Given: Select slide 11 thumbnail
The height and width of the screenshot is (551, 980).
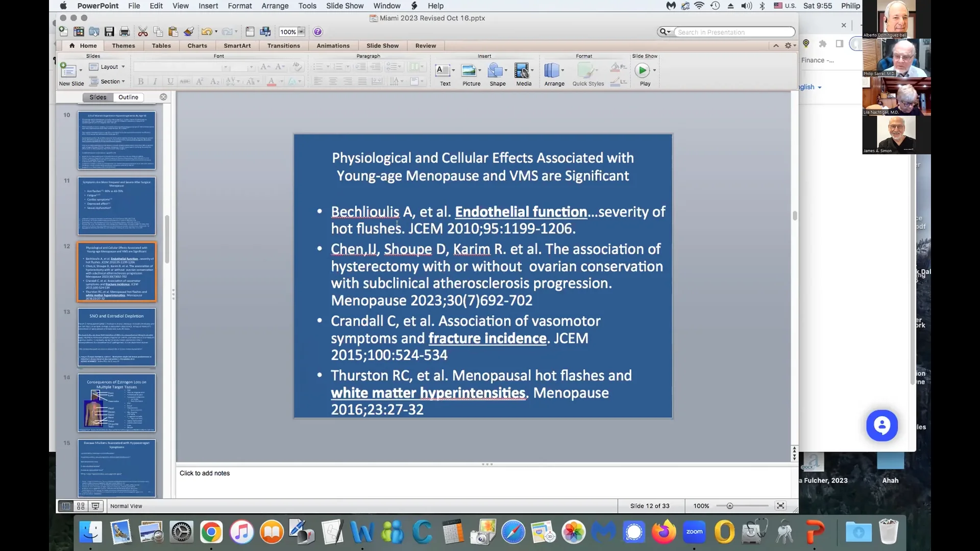Looking at the screenshot, I should pos(116,206).
